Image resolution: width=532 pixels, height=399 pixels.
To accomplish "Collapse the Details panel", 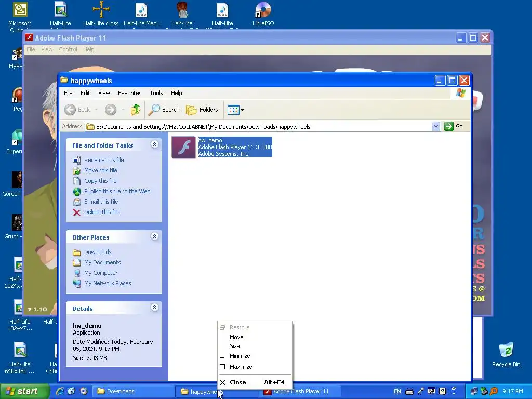I will coord(154,308).
